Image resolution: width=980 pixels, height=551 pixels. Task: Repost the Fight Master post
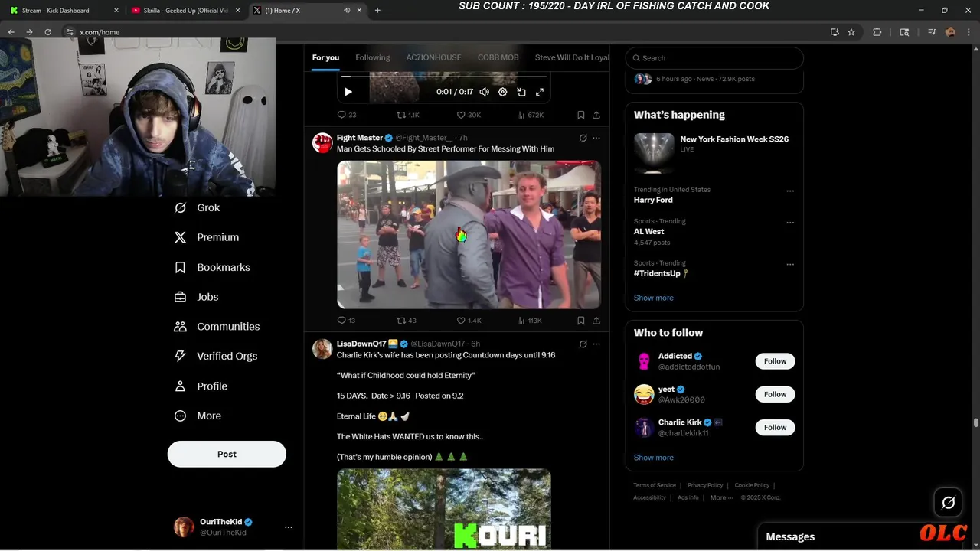(407, 321)
